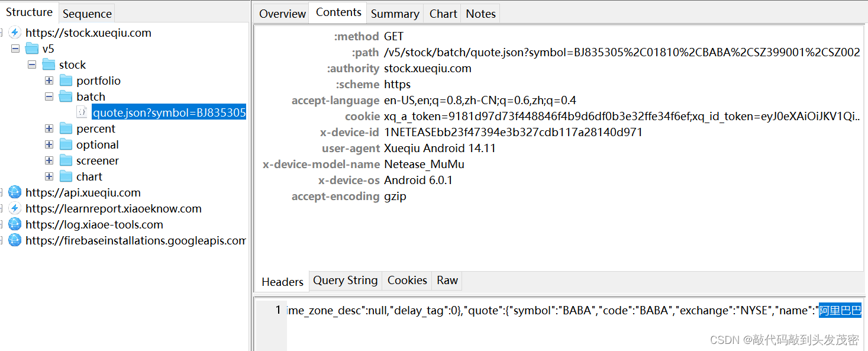Select the https://learnreport.xiaoeknow.com host node

pyautogui.click(x=114, y=208)
